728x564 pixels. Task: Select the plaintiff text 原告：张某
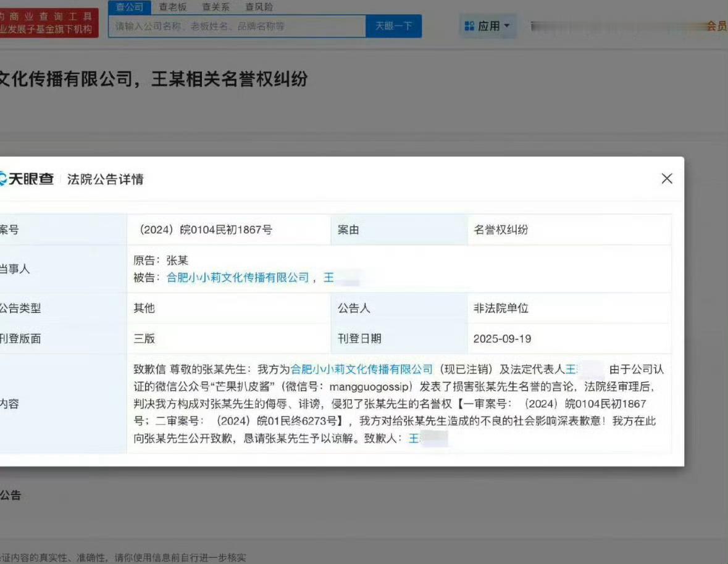pos(161,260)
